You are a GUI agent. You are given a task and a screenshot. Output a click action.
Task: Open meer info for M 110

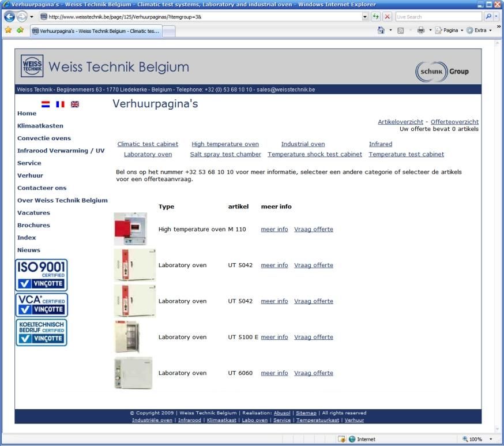coord(274,229)
